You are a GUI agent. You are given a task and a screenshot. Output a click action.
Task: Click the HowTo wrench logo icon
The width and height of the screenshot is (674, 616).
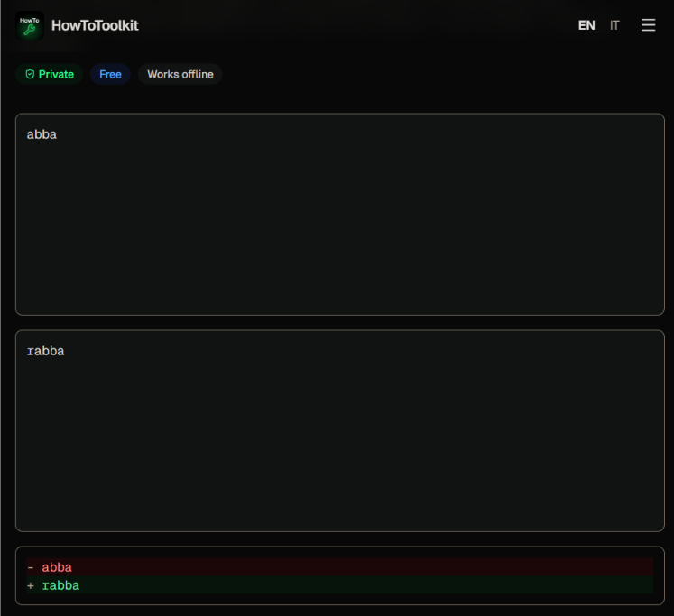30,25
